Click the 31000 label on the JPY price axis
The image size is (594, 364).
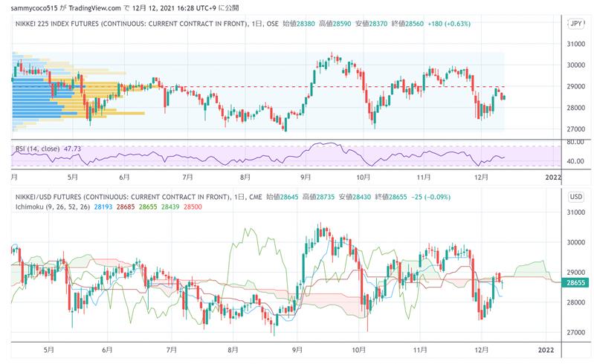576,44
